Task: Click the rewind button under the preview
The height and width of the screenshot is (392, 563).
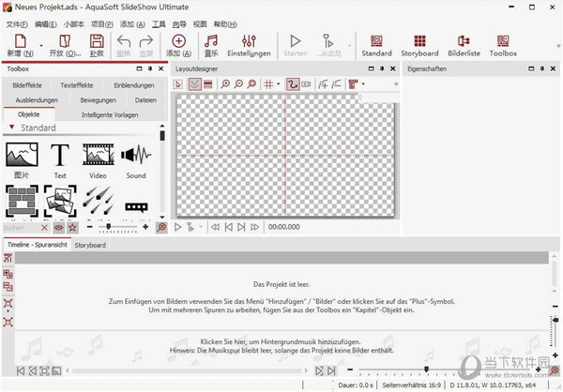Action: (x=215, y=227)
